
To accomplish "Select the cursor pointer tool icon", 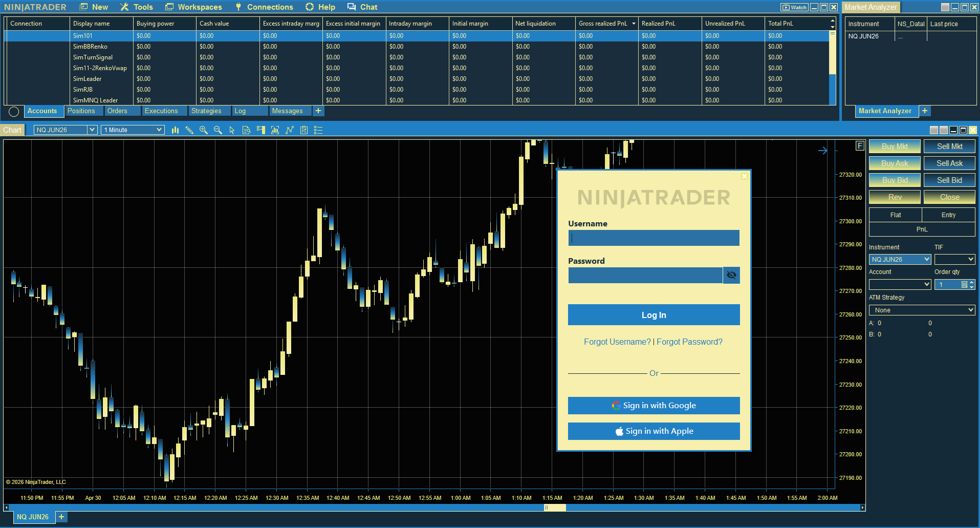I will coord(232,130).
